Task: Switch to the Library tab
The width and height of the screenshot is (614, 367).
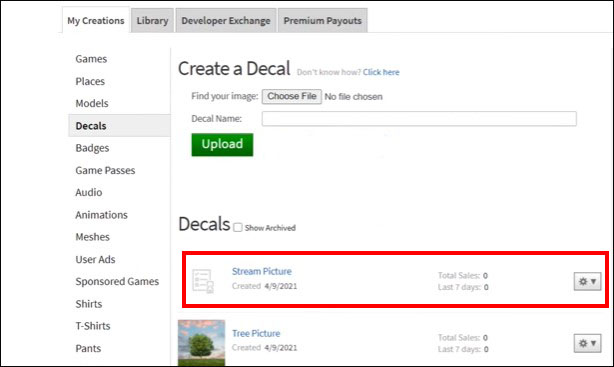Action: pyautogui.click(x=152, y=20)
